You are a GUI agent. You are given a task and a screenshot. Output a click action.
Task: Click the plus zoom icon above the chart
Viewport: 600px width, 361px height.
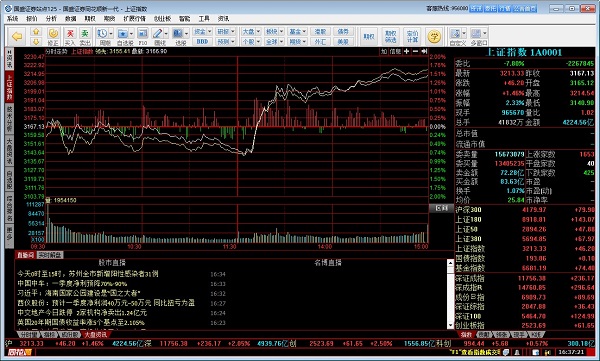[x=406, y=51]
